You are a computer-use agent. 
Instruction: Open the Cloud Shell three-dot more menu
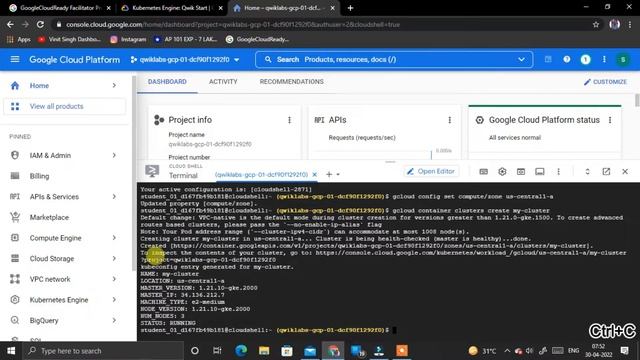tap(558, 172)
